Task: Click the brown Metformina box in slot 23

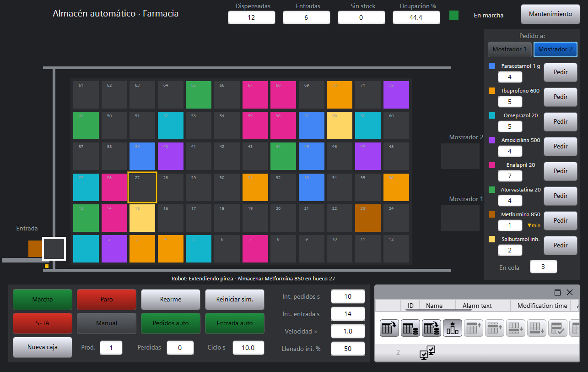Action: (368, 218)
